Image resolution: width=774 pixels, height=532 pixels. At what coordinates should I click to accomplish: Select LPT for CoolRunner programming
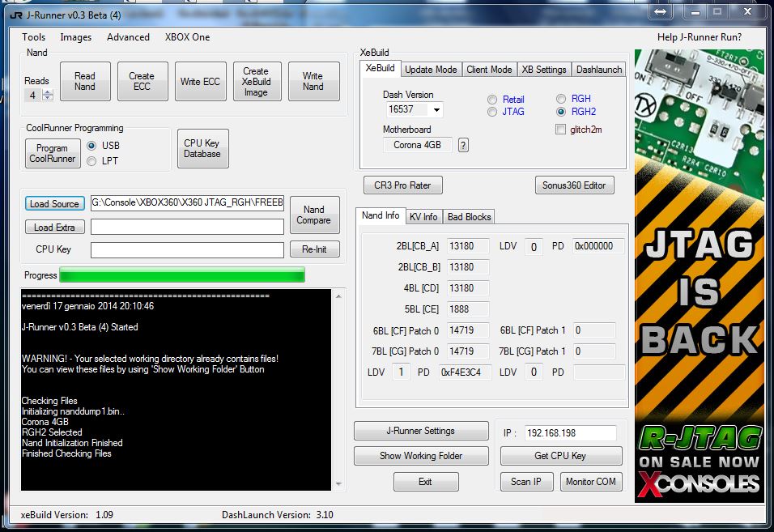(x=91, y=161)
